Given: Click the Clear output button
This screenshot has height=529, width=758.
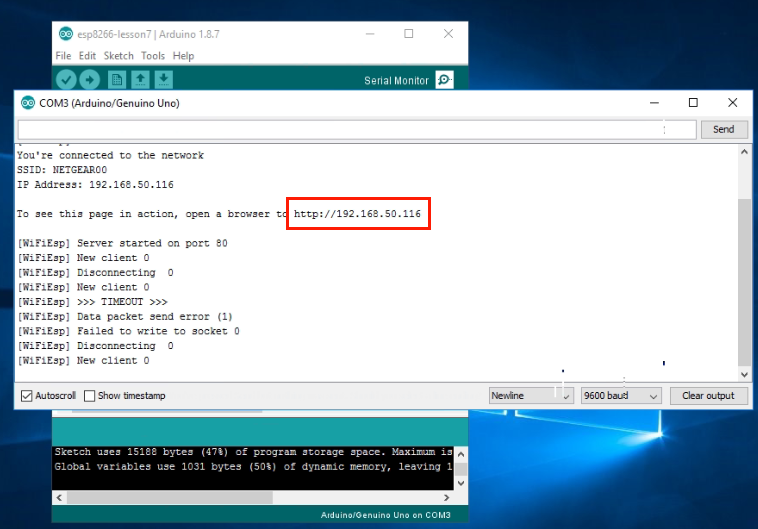Looking at the screenshot, I should click(x=708, y=396).
